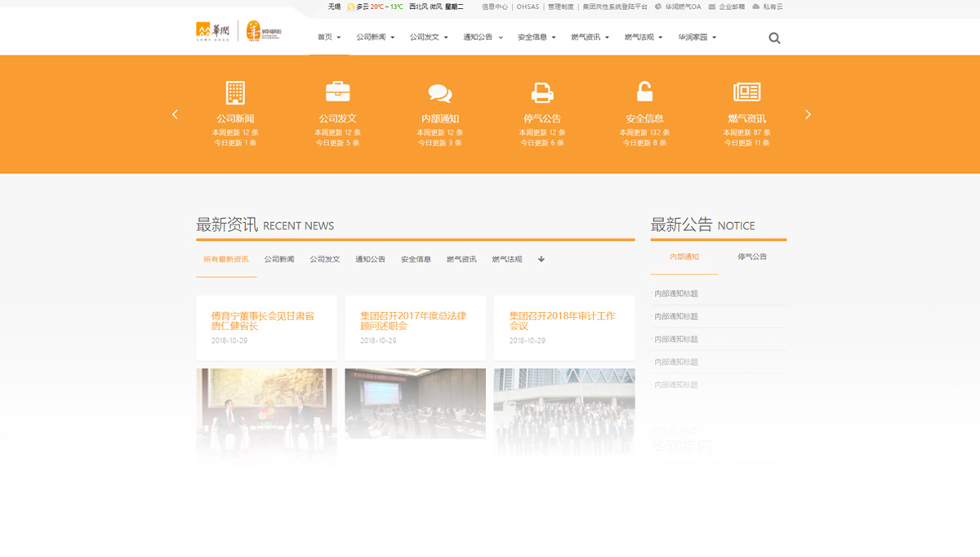Click the 公司新闻 building icon
Image resolution: width=980 pixels, height=557 pixels.
click(235, 92)
